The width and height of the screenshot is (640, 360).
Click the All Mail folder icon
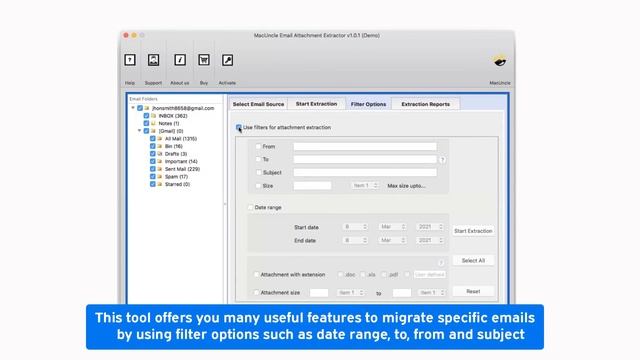(x=160, y=139)
